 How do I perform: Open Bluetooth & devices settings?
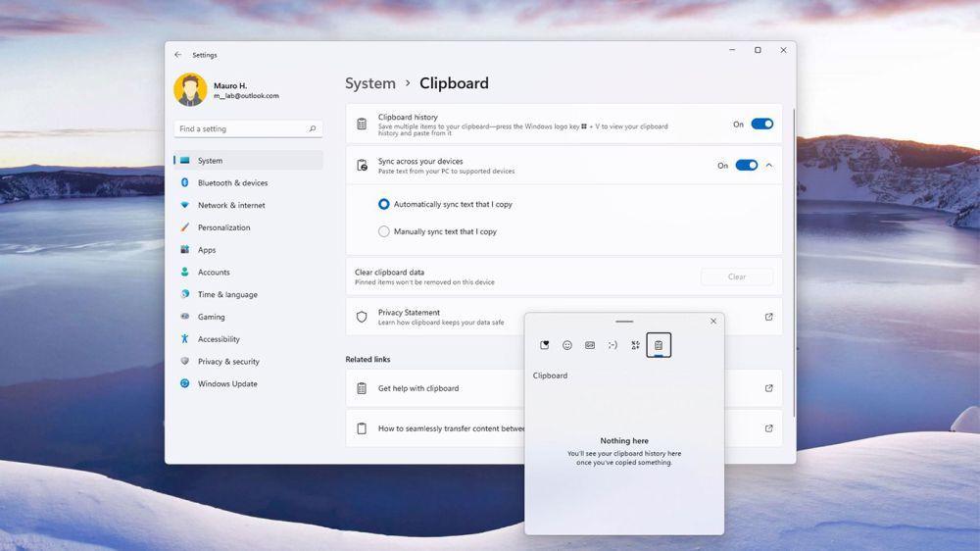[248, 182]
